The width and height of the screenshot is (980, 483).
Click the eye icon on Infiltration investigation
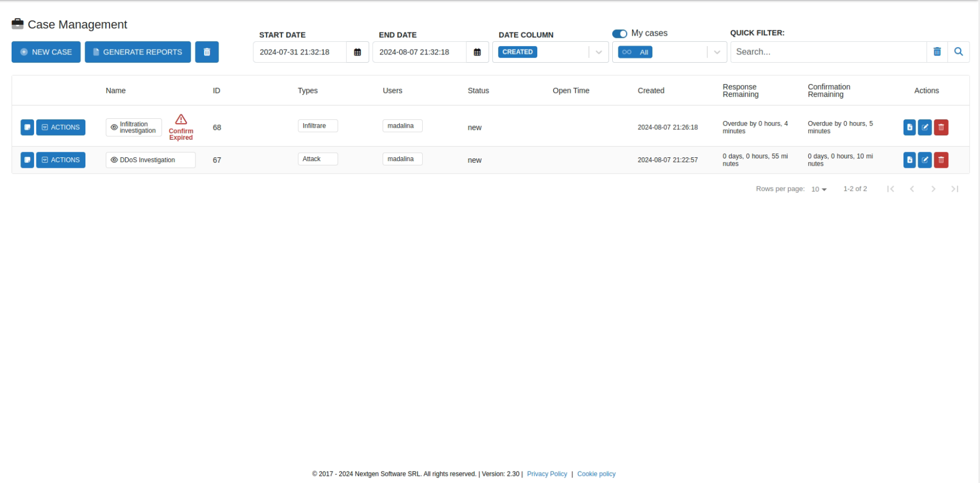point(114,127)
